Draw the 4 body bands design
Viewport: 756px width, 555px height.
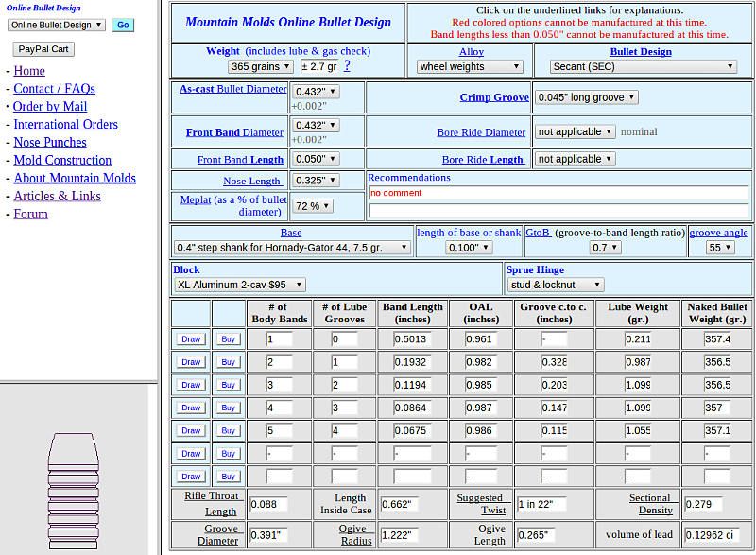tap(191, 408)
